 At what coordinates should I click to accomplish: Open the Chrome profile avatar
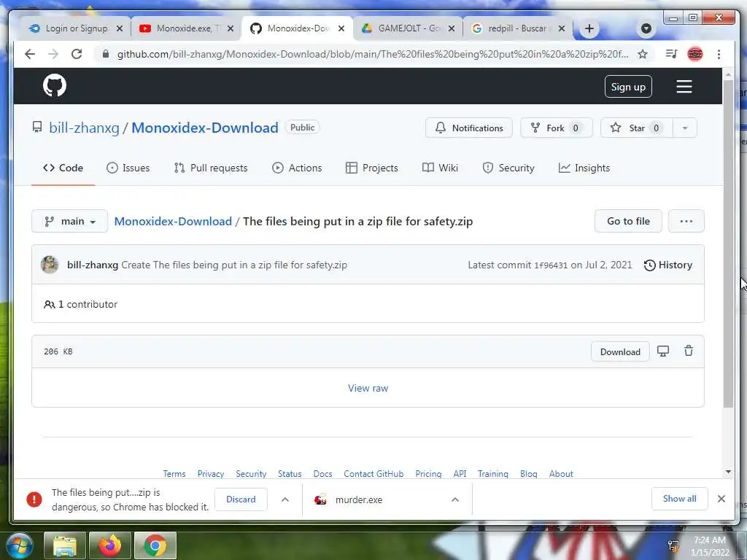pos(695,54)
